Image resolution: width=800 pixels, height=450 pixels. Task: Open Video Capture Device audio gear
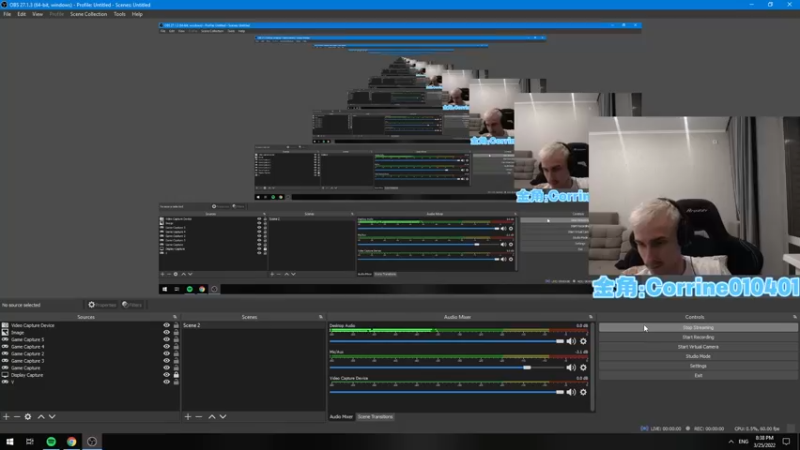pos(583,392)
